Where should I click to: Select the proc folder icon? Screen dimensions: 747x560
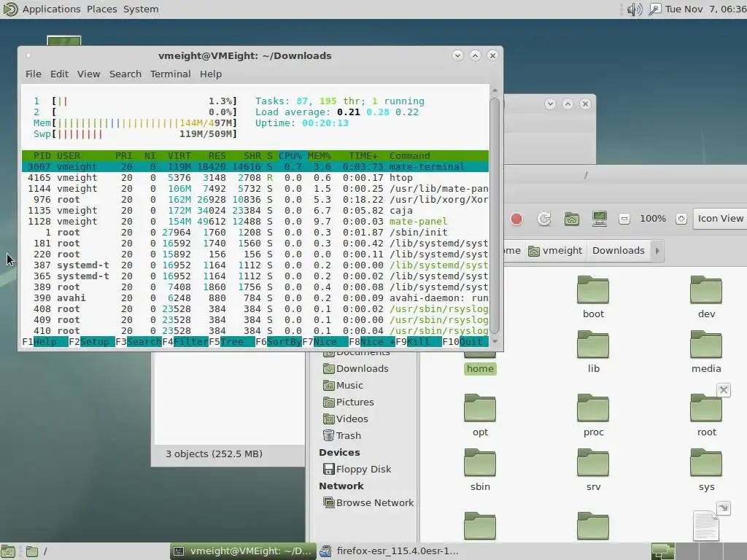click(x=593, y=408)
